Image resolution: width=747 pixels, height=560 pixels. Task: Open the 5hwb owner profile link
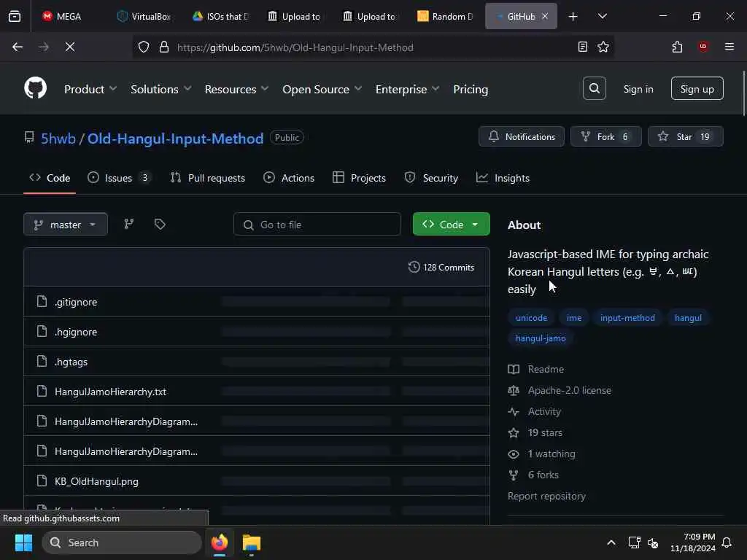[58, 138]
